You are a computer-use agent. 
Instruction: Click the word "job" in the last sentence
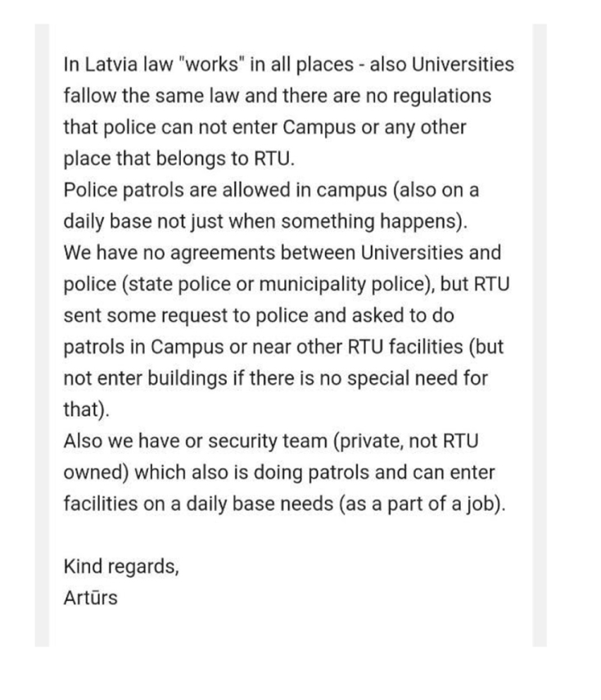(483, 503)
